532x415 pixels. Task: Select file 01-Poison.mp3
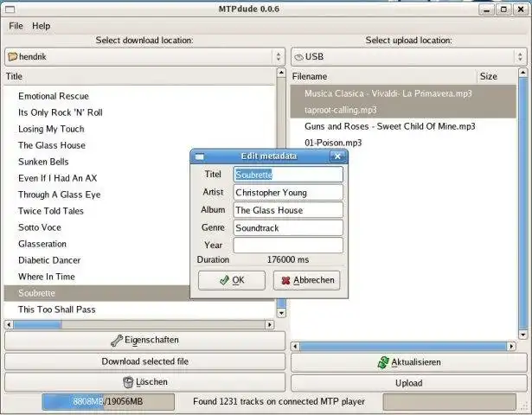pyautogui.click(x=333, y=143)
